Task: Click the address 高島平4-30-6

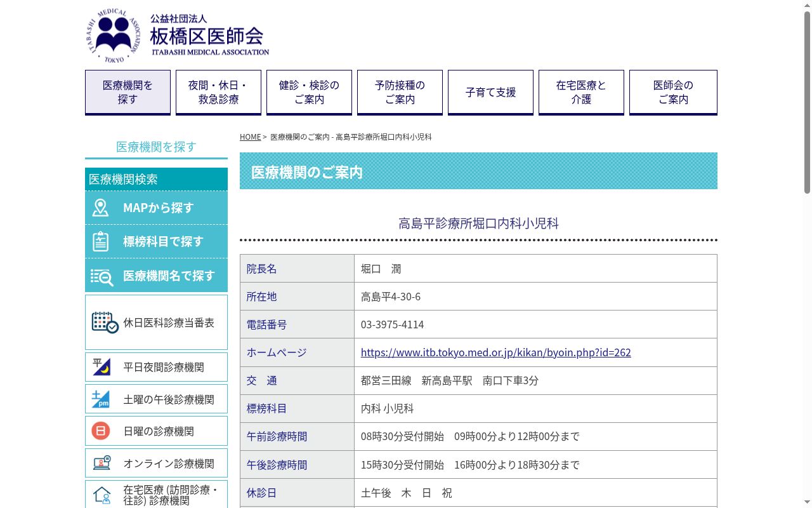Action: click(391, 297)
